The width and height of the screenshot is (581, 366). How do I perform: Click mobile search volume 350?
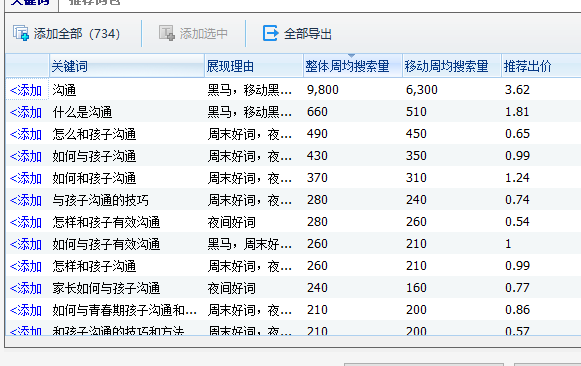[x=416, y=156]
